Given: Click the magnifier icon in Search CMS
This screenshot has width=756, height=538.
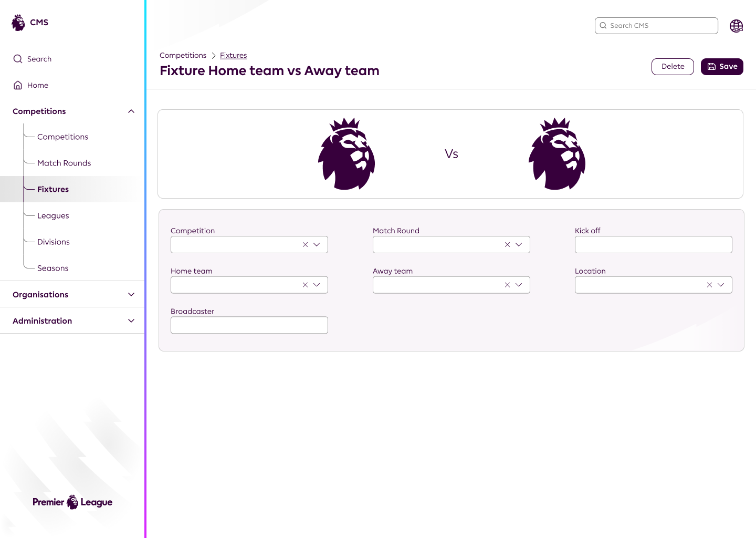Looking at the screenshot, I should tap(603, 26).
